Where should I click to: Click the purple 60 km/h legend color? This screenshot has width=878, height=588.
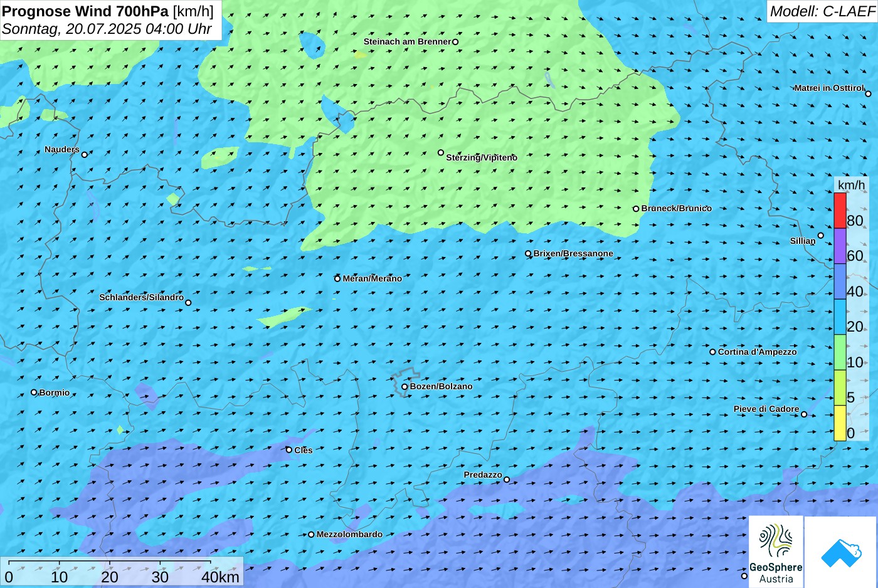tap(840, 246)
